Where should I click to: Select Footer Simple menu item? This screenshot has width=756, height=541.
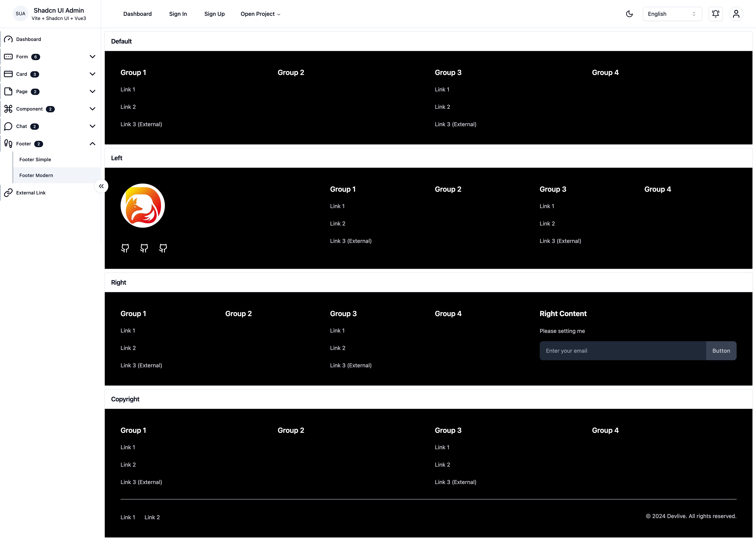click(x=35, y=159)
